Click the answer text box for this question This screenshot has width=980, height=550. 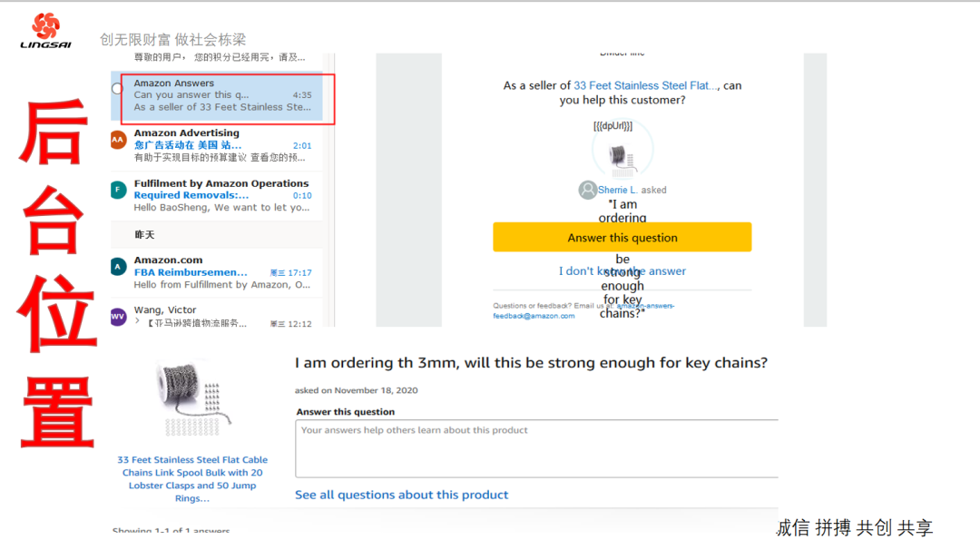click(537, 447)
